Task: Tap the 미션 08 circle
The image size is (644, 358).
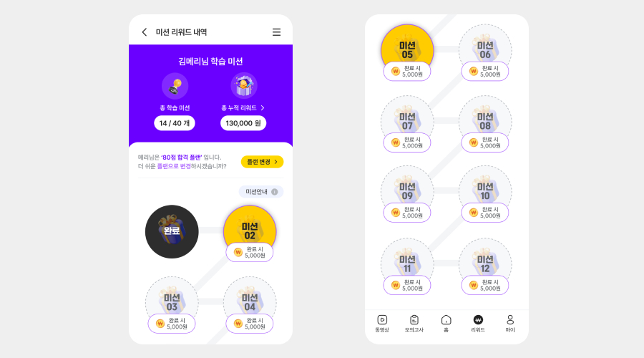Action: point(485,121)
